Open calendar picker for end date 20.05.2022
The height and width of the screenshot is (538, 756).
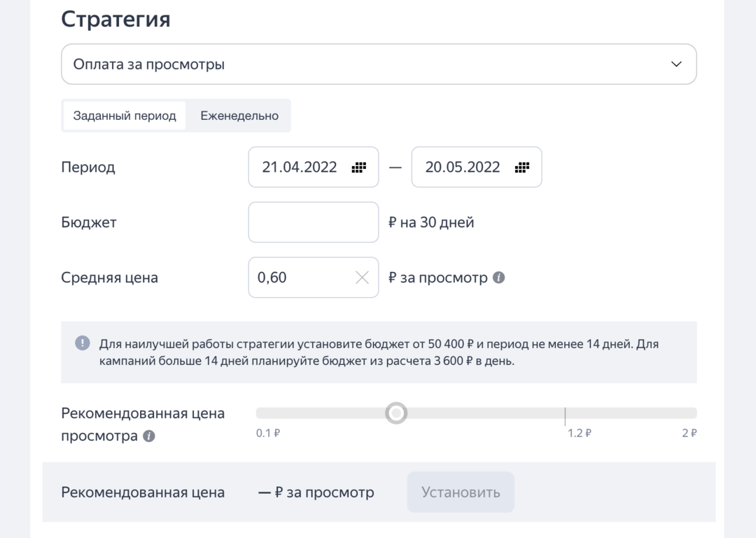[521, 167]
